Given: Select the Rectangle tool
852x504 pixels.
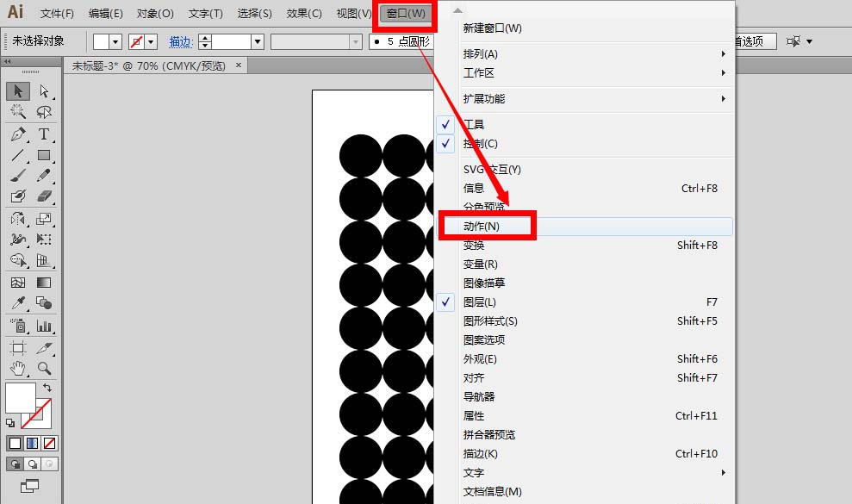Looking at the screenshot, I should click(x=45, y=155).
